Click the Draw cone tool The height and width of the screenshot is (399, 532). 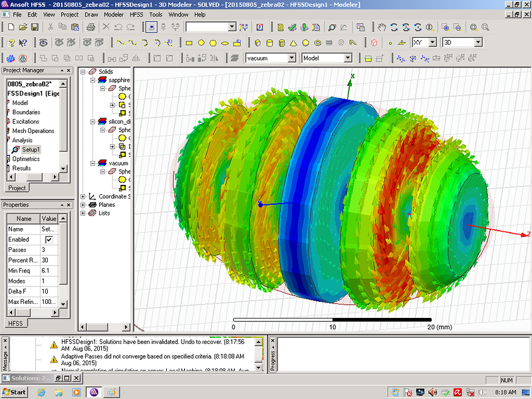coord(293,43)
